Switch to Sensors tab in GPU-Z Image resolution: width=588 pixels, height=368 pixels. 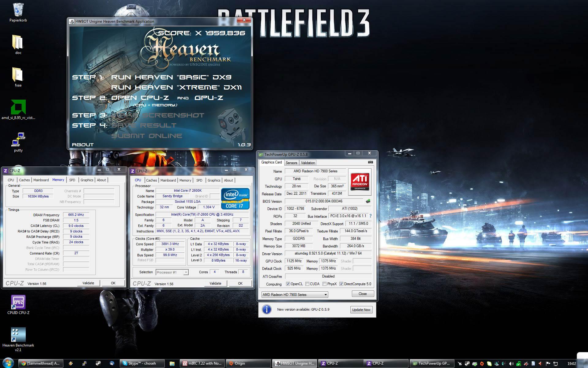tap(291, 163)
